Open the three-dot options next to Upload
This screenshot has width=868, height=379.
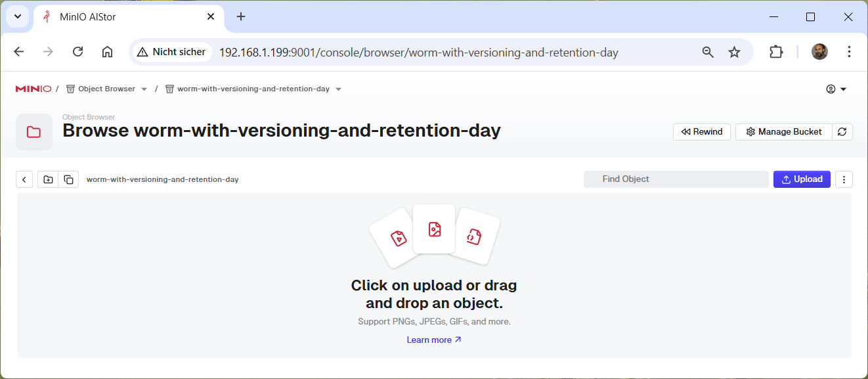[844, 179]
